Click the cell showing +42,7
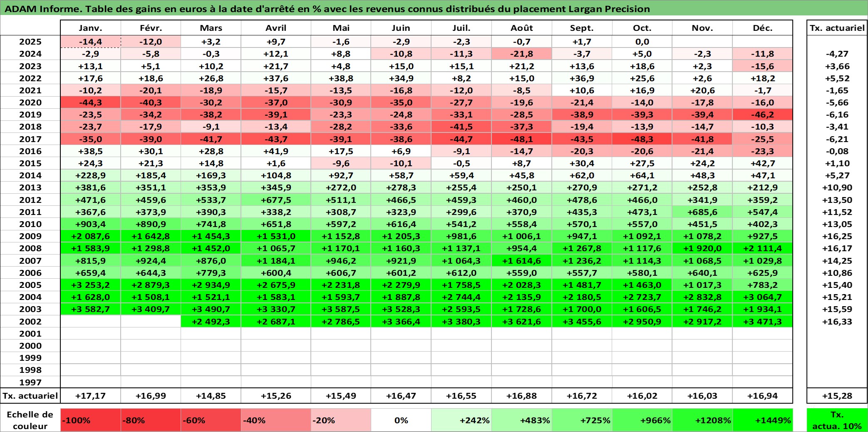Image resolution: width=868 pixels, height=432 pixels. pos(763,163)
